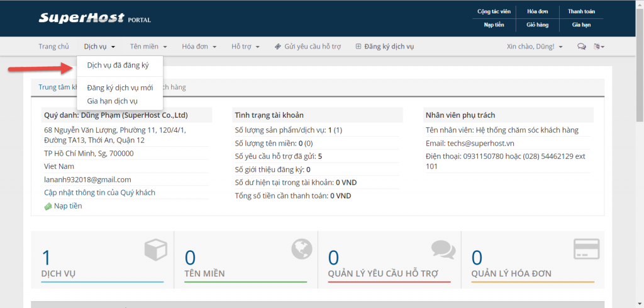Image resolution: width=644 pixels, height=308 pixels.
Task: Click the speech bubbles icon on support tile
Action: [443, 249]
